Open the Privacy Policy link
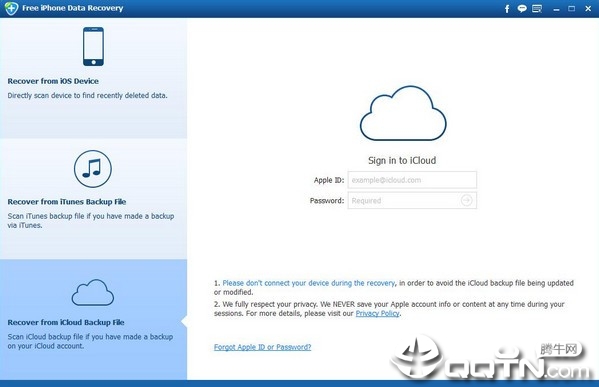The image size is (599, 387). click(x=377, y=313)
